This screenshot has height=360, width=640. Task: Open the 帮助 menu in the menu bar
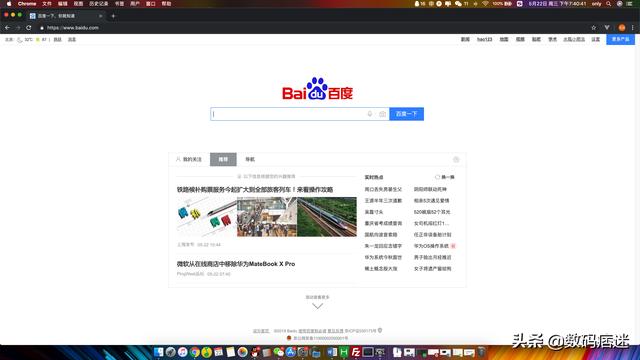(x=166, y=4)
